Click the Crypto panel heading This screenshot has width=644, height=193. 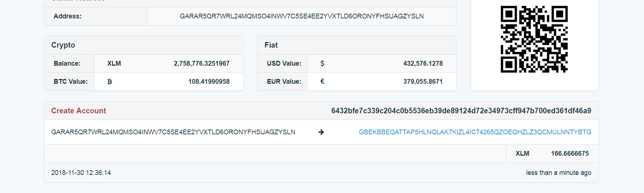point(63,45)
